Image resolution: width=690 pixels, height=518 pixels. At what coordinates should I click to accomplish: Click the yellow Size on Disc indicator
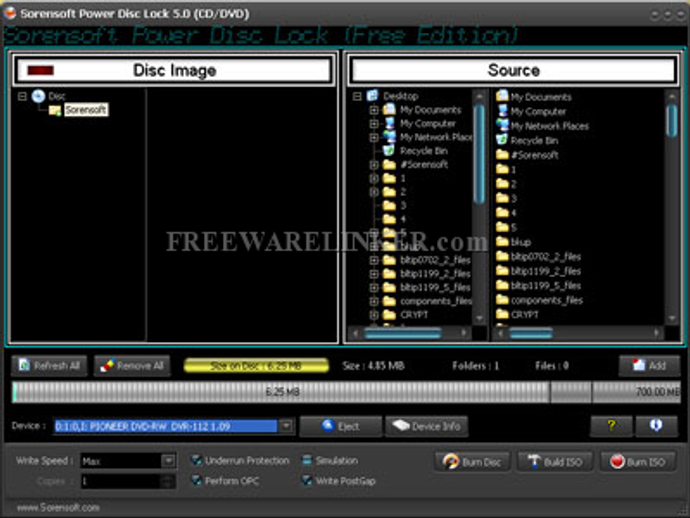256,366
